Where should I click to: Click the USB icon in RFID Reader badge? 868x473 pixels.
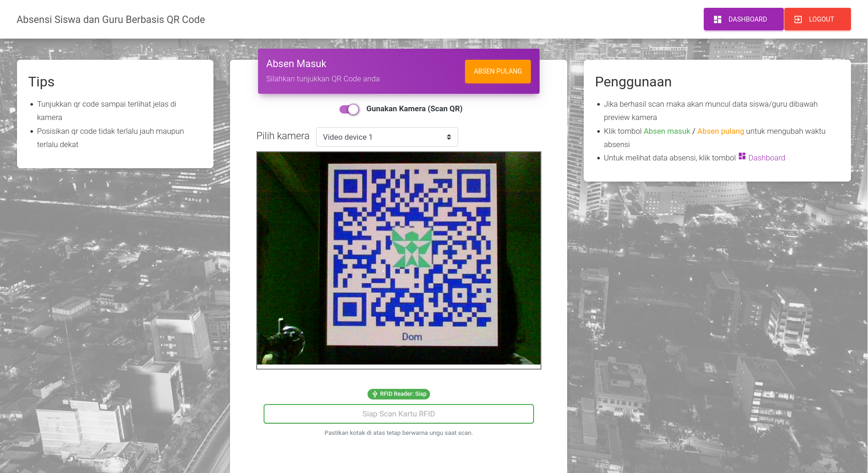pos(375,394)
